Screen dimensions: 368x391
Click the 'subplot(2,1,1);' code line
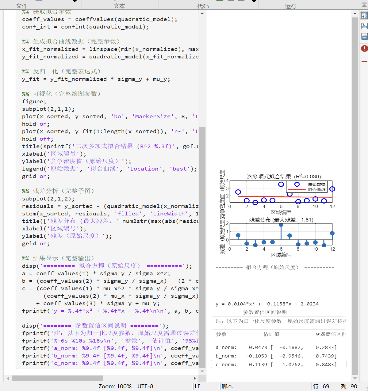(49, 109)
